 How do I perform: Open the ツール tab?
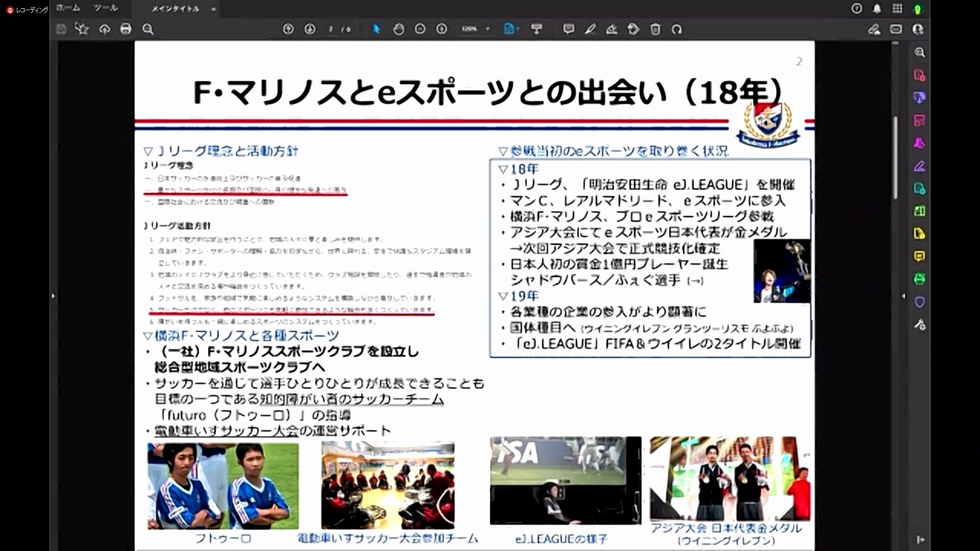[106, 8]
